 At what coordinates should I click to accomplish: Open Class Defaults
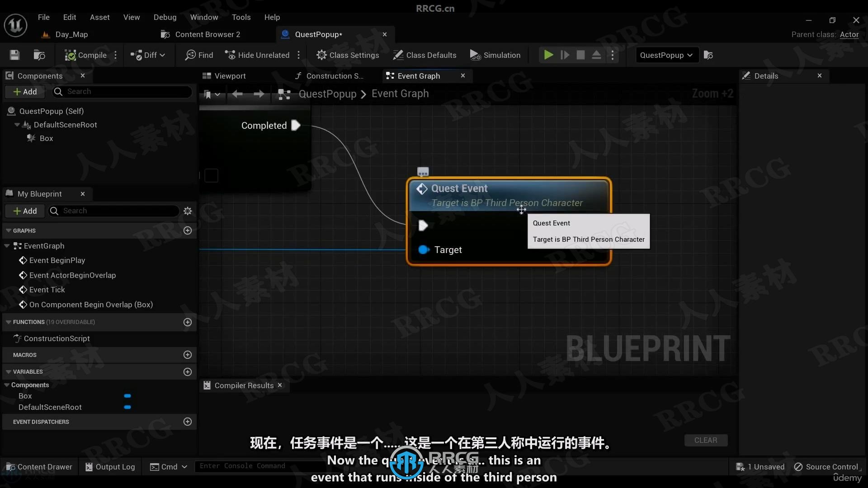[x=425, y=55]
